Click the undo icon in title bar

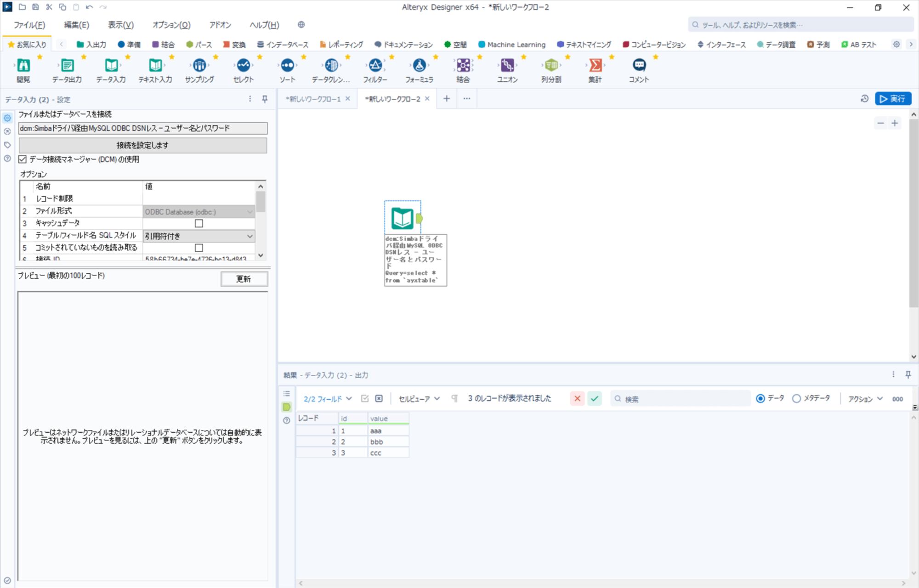(90, 7)
